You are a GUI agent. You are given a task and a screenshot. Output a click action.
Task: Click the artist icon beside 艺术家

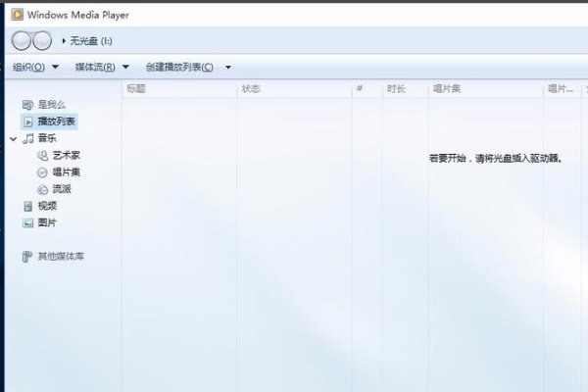pos(43,155)
